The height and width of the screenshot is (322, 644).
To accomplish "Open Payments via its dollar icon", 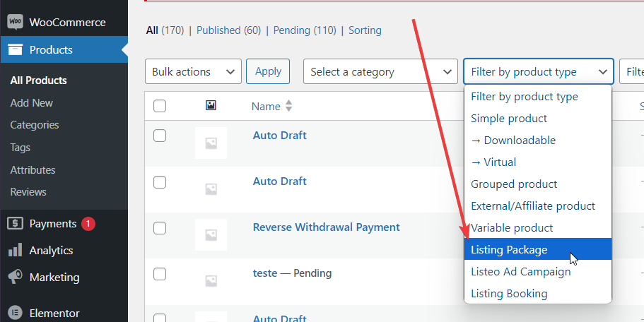I will [x=15, y=224].
